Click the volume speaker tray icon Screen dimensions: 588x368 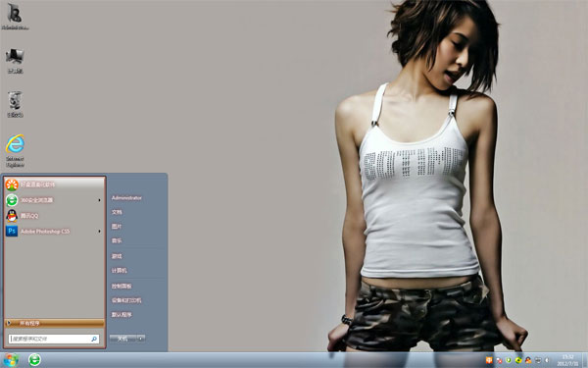point(547,360)
